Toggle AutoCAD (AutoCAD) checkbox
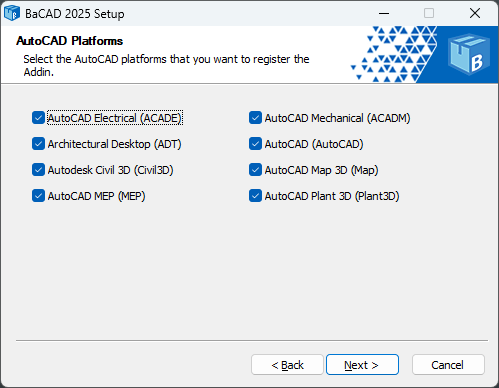 (x=255, y=144)
